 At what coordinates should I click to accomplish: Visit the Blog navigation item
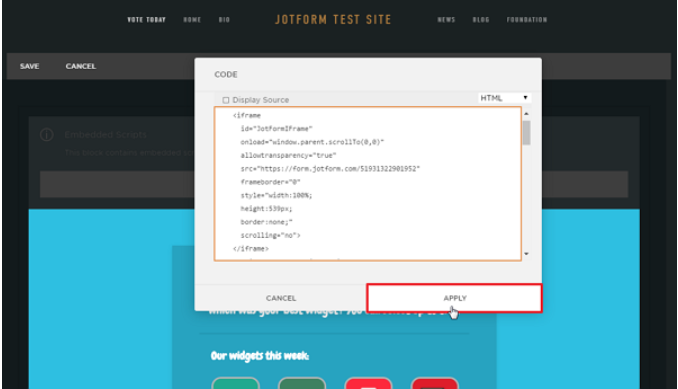pos(481,20)
